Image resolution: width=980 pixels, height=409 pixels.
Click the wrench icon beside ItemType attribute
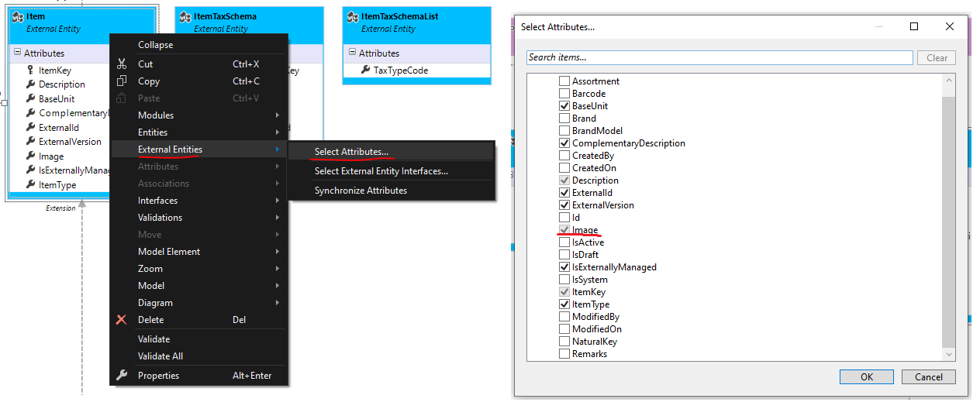click(30, 185)
